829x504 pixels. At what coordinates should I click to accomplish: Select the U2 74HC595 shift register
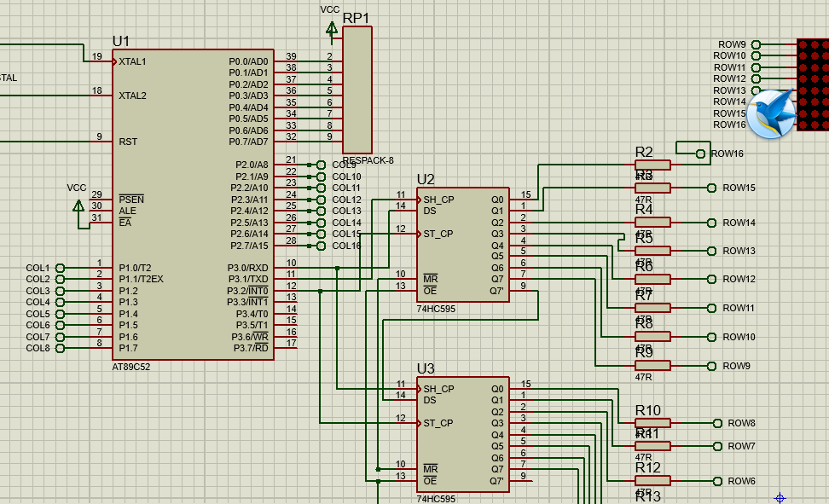[462, 245]
